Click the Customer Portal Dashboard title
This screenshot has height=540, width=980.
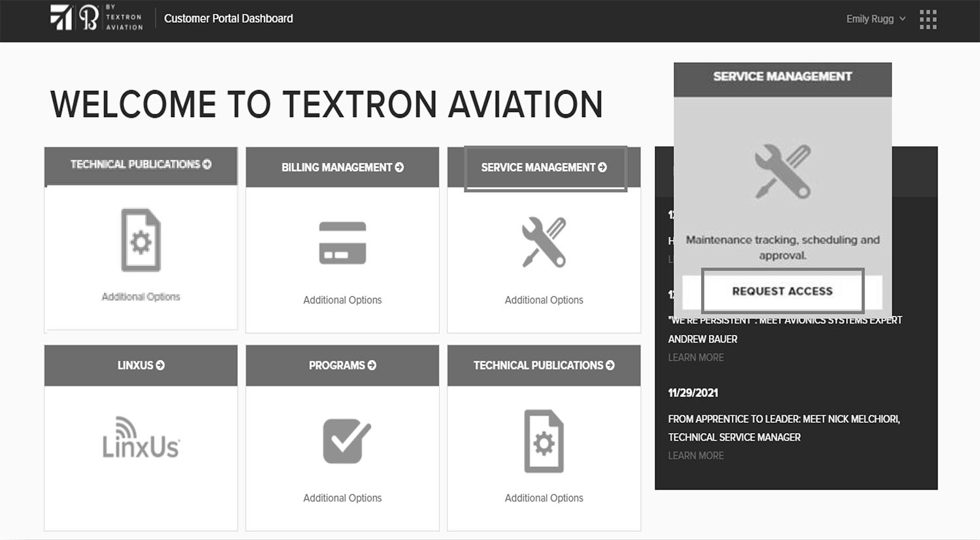click(x=228, y=18)
